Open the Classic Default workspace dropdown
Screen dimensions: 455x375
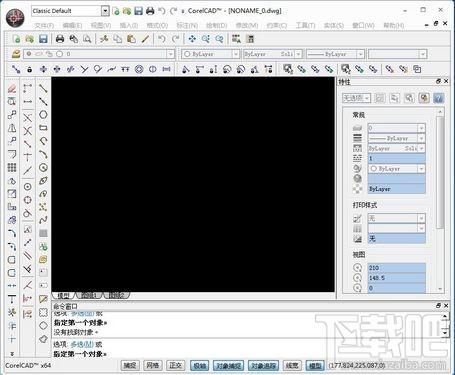[105, 11]
